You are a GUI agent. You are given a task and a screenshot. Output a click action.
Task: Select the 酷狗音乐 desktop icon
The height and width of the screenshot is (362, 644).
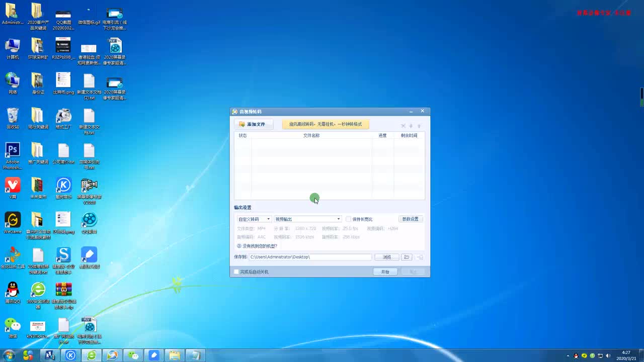coord(63,188)
